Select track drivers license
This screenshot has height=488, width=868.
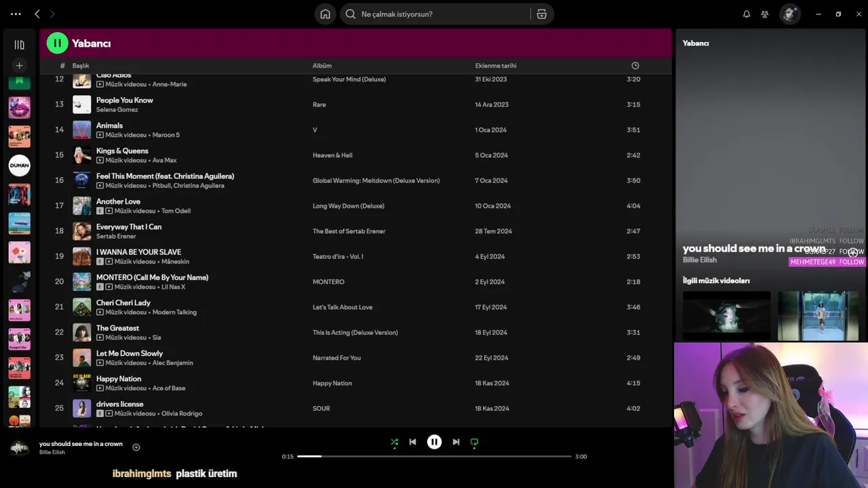(x=119, y=404)
